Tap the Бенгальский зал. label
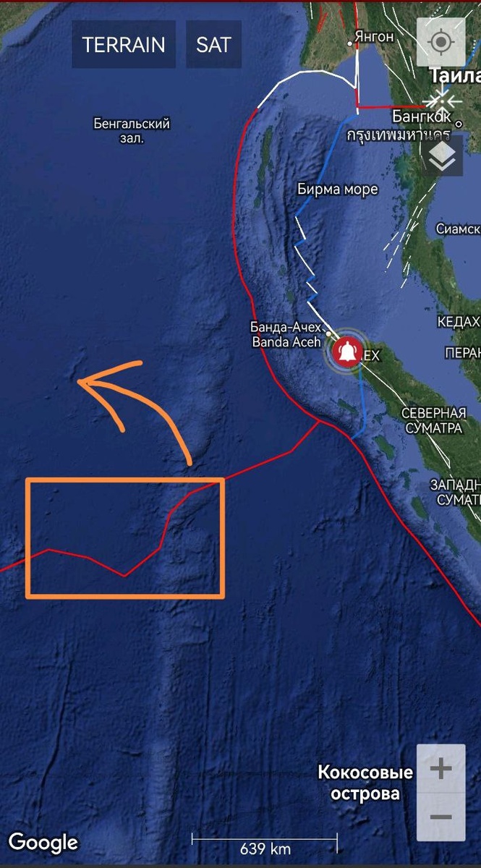Screen dimensions: 481x868 132,131
